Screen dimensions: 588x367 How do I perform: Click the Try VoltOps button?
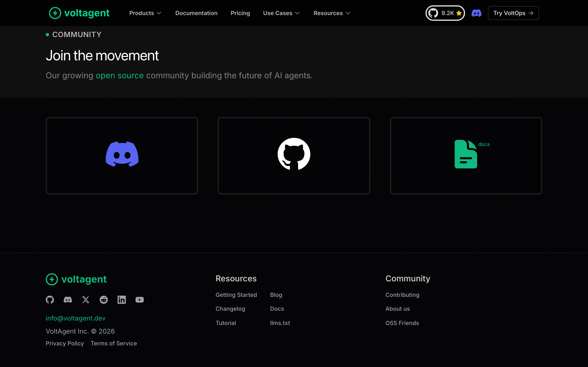coord(513,13)
